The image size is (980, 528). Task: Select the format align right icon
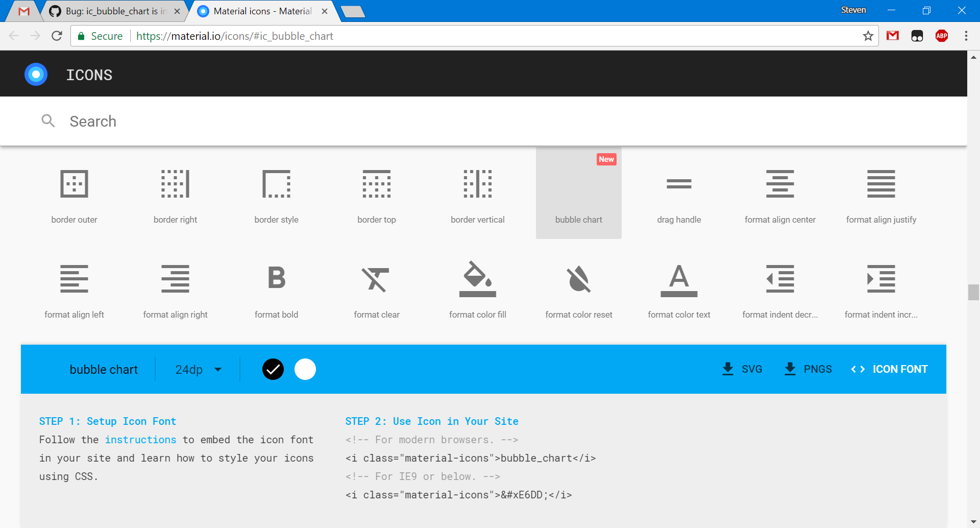(176, 279)
